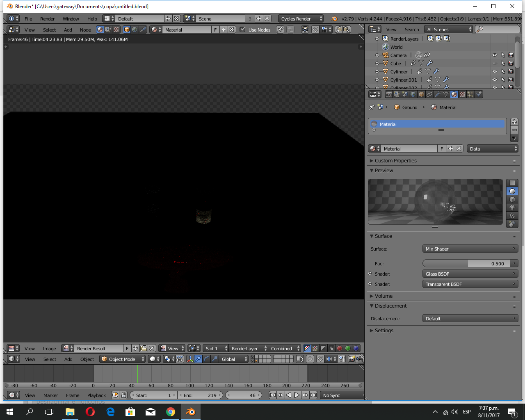Viewport: 525px width, 420px height.
Task: Click the Camera icon in outliner
Action: pyautogui.click(x=386, y=55)
